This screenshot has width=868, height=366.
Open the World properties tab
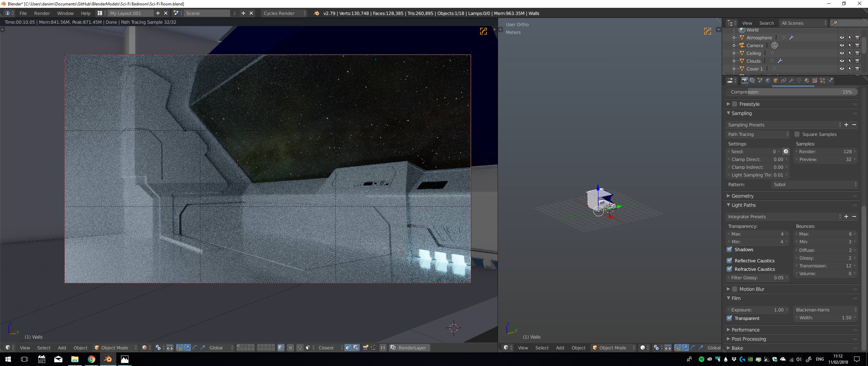pos(768,81)
